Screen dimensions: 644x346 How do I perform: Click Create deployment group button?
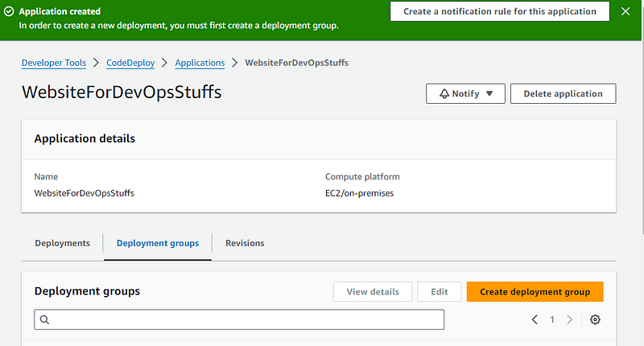(x=535, y=292)
